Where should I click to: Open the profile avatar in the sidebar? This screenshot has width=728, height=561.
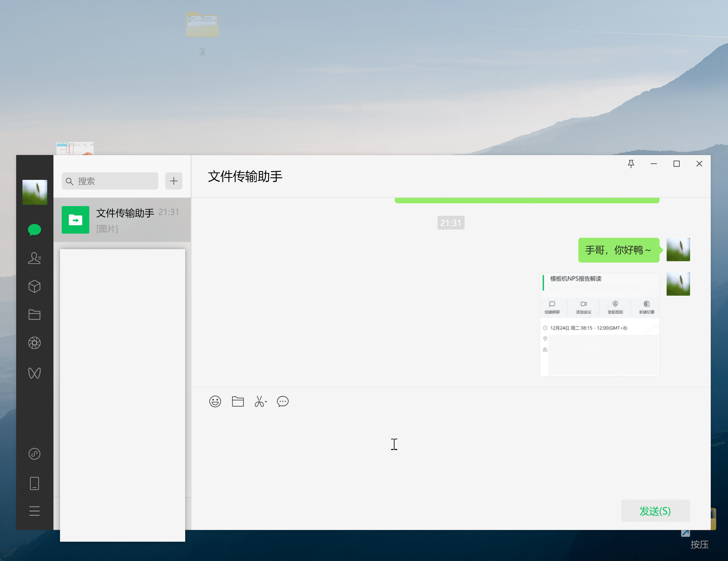point(35,192)
